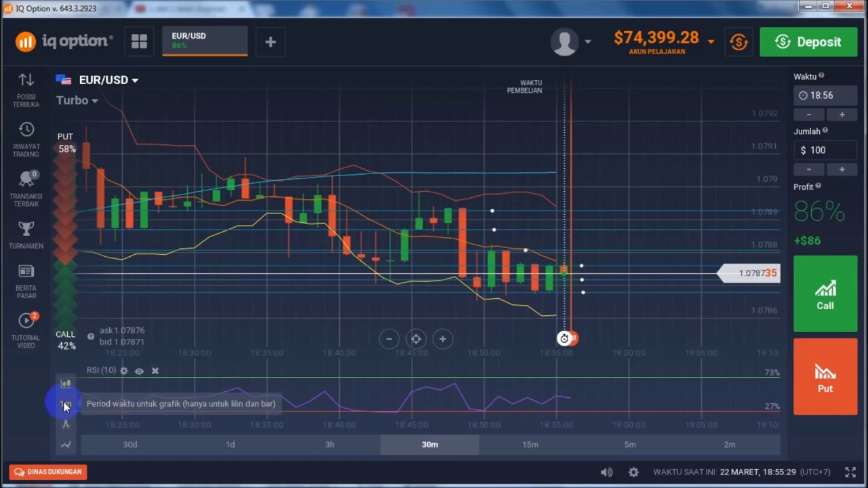The image size is (868, 488).
Task: Select the 30m chart range
Action: 430,445
